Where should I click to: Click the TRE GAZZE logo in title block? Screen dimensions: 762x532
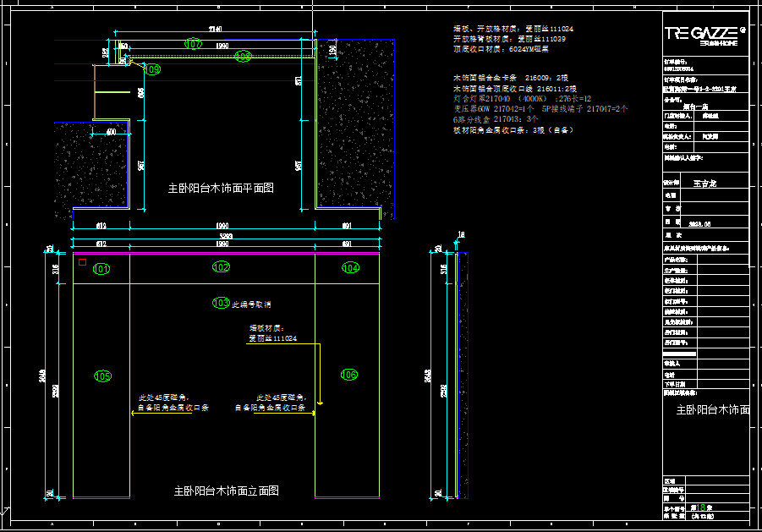tap(704, 36)
